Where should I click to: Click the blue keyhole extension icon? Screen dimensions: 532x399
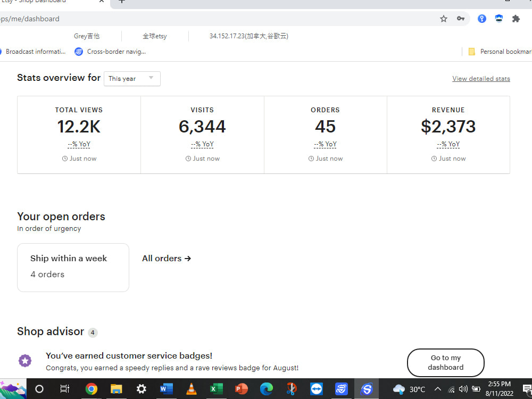[482, 19]
